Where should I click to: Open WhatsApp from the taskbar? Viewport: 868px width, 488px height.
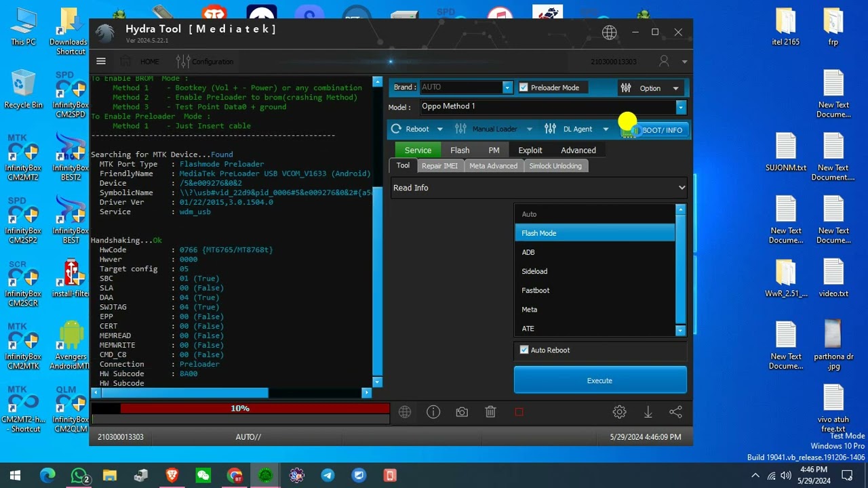pyautogui.click(x=80, y=476)
